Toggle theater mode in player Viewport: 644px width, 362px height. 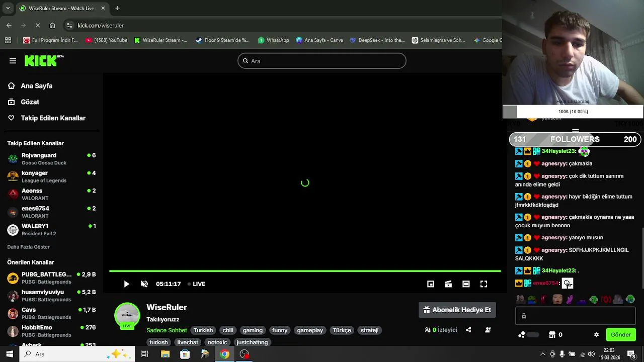pos(466,284)
